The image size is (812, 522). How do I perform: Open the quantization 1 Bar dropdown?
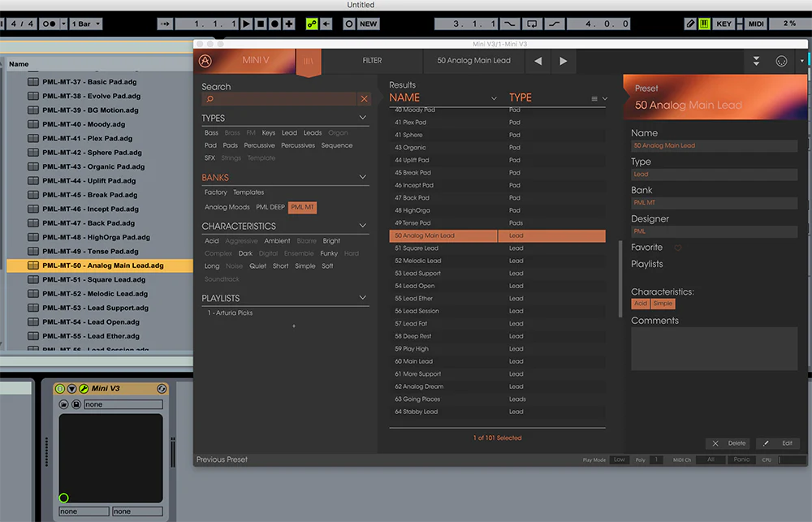coord(86,24)
